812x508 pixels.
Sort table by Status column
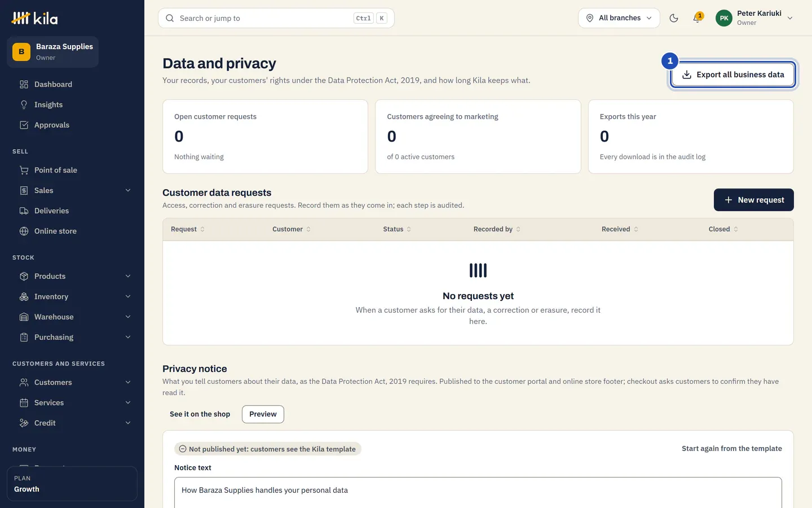[397, 229]
